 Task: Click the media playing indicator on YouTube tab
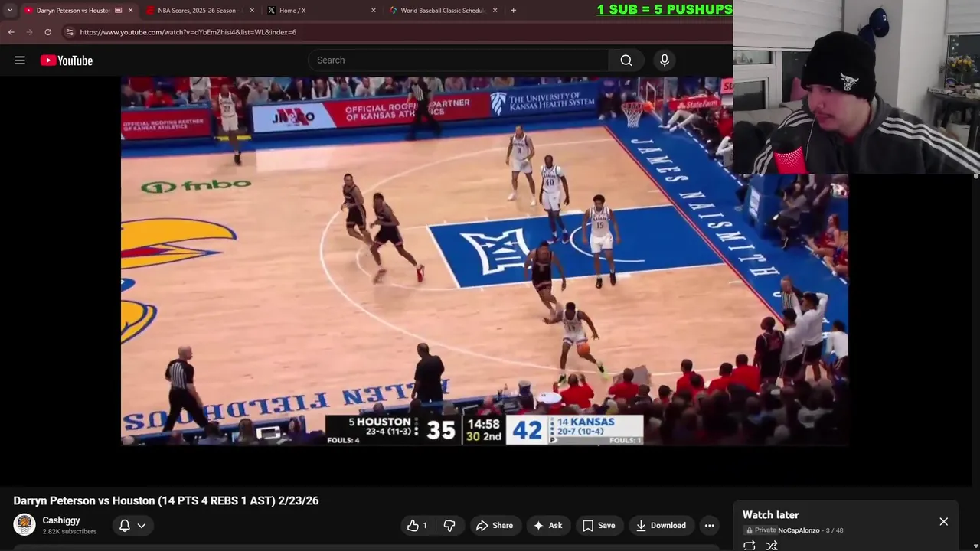(x=118, y=11)
